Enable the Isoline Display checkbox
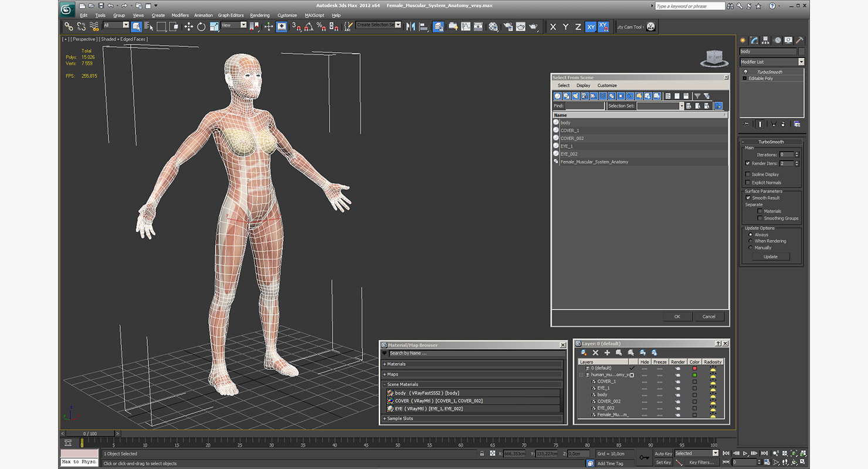868x469 pixels. pos(748,174)
